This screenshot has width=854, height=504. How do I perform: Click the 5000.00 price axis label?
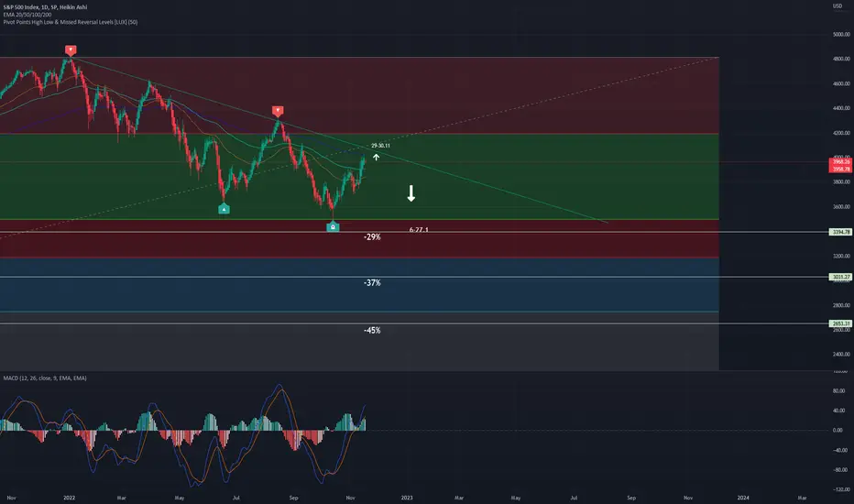tap(841, 34)
